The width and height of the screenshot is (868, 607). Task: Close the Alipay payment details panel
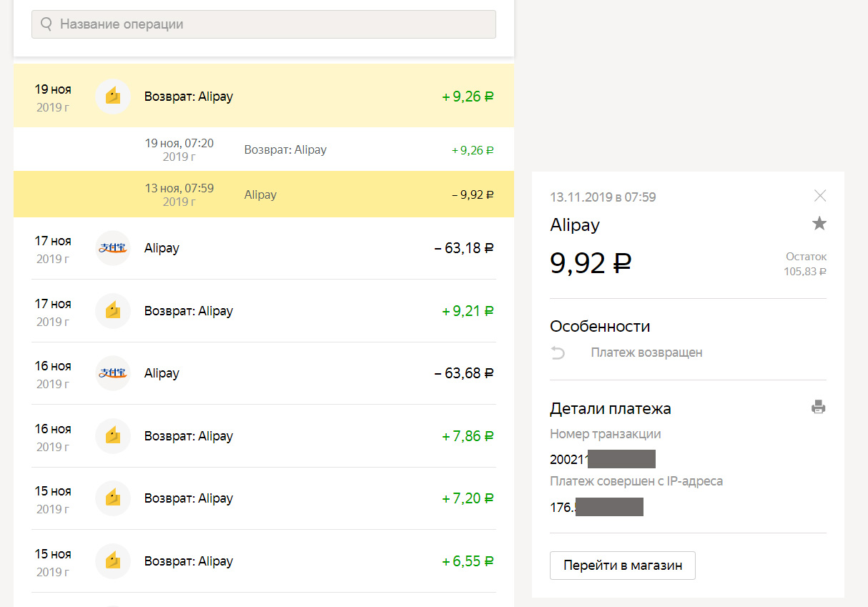820,195
